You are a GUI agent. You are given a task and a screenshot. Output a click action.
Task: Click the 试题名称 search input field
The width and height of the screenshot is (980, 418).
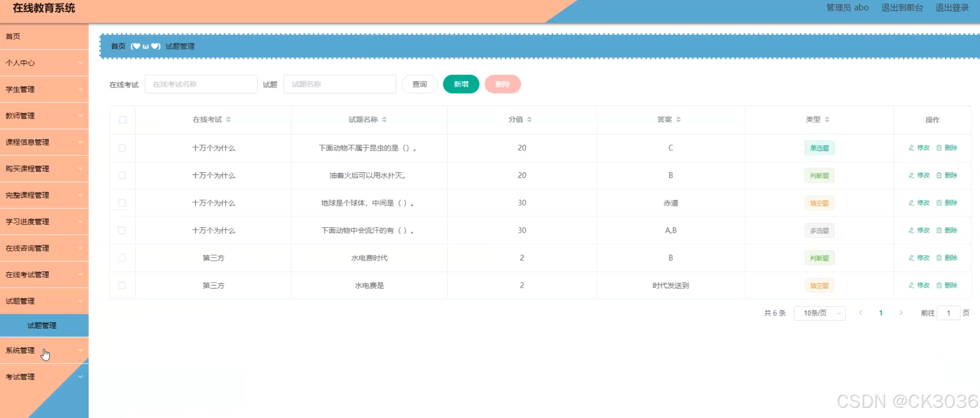click(339, 84)
